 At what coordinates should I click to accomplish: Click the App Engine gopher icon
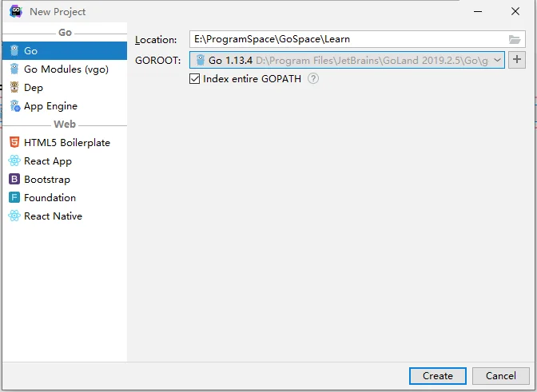15,106
